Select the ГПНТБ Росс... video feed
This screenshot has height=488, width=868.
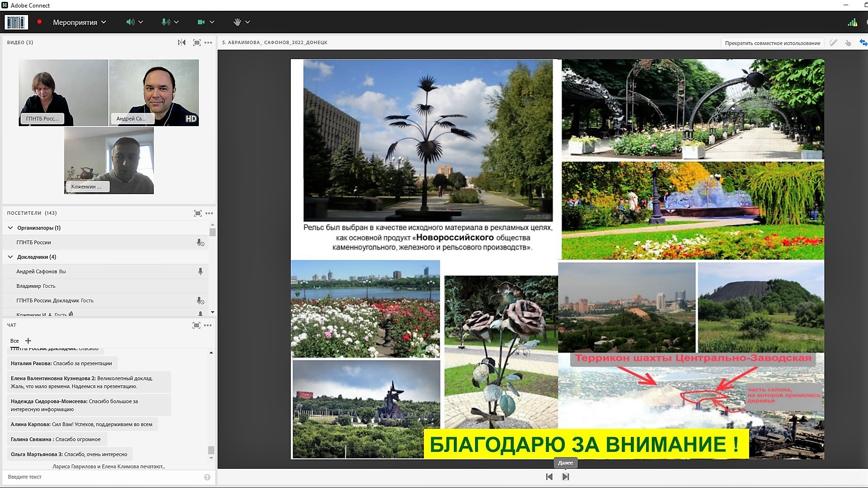pos(63,92)
